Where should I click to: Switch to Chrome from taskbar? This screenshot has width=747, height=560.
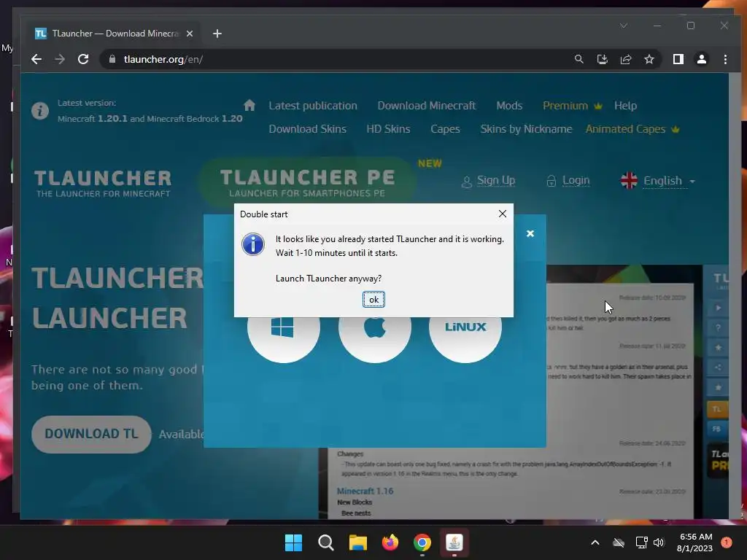pyautogui.click(x=422, y=542)
